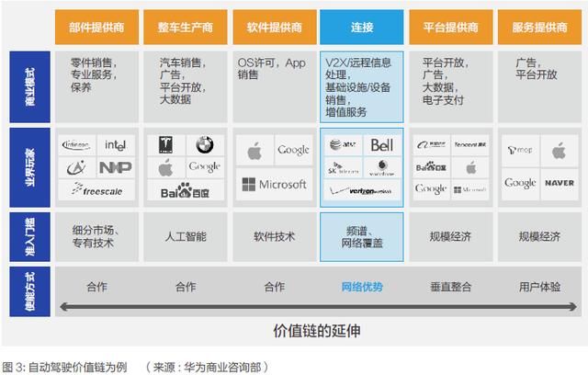Click large Microsoft logo under 软件提供商

(274, 185)
